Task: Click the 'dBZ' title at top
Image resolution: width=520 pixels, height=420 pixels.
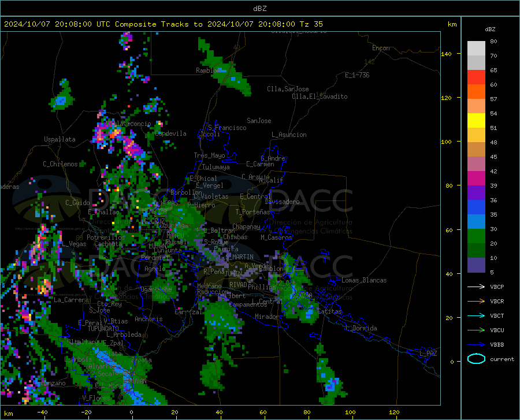Action: pyautogui.click(x=259, y=9)
